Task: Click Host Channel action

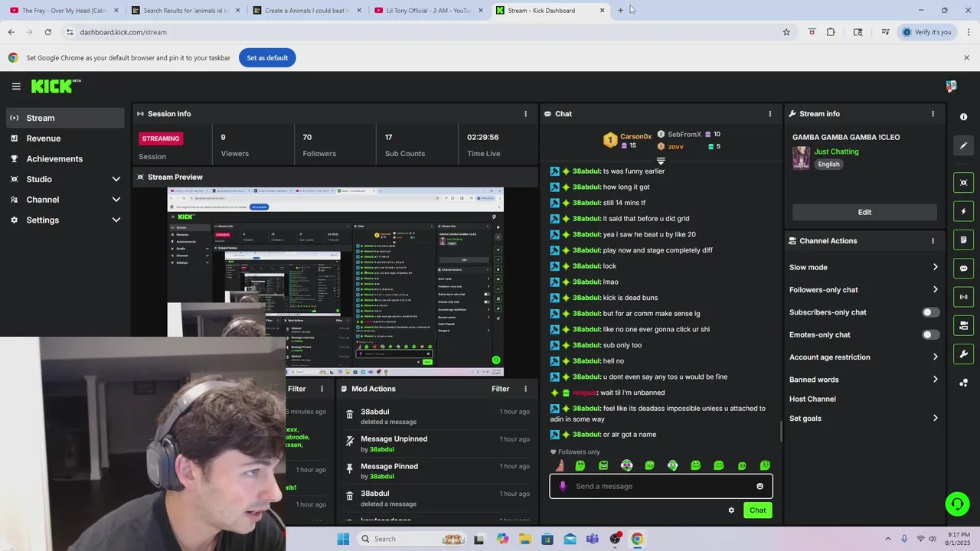Action: [812, 399]
